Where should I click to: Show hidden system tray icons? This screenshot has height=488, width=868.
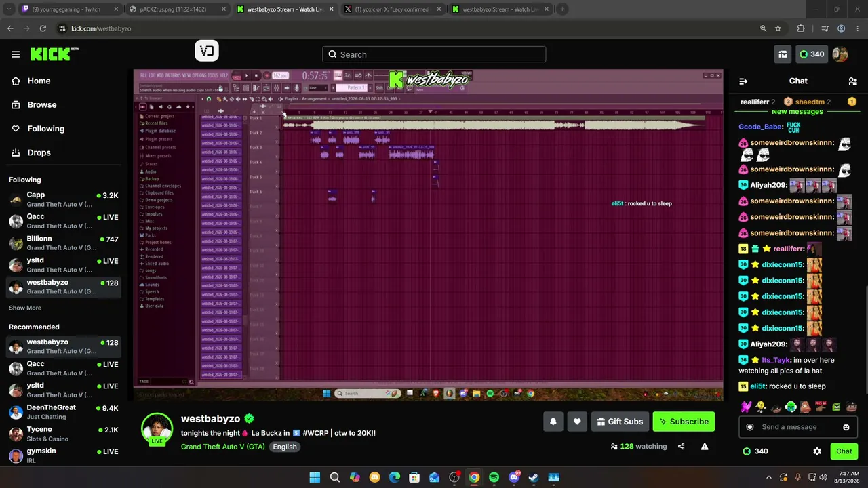(768, 477)
